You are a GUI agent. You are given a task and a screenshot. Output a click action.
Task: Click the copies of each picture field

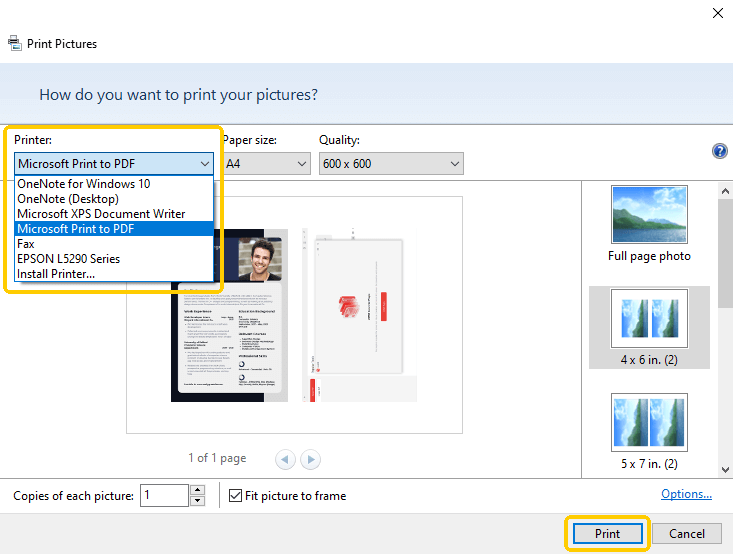(165, 496)
